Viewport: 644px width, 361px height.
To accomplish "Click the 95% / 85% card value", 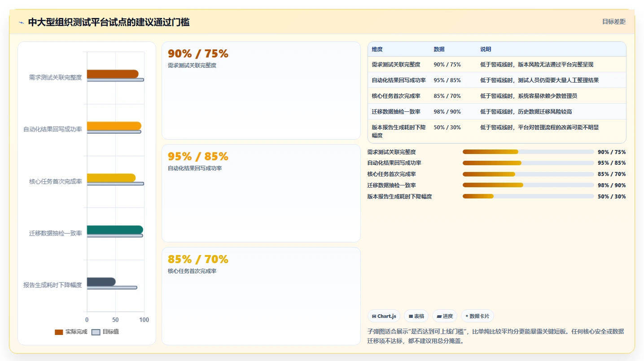I will 198,156.
